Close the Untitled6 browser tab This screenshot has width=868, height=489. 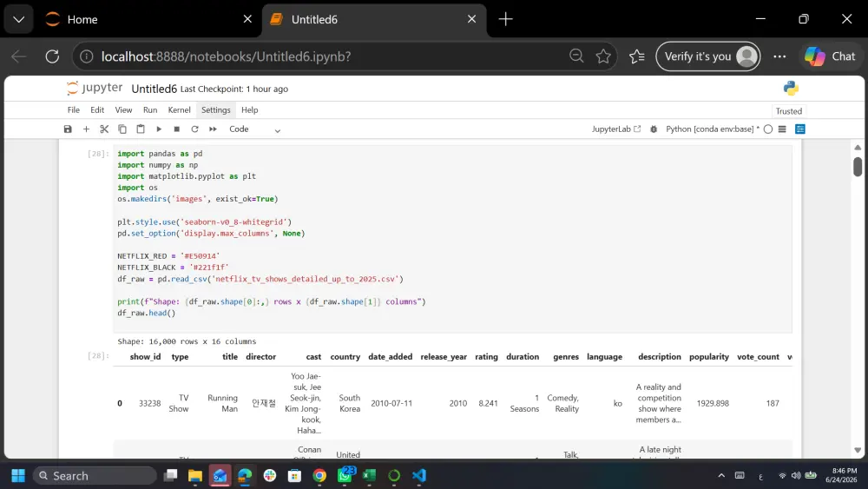[471, 19]
